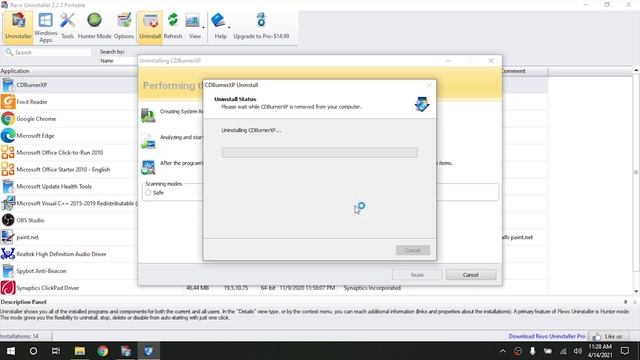Select Microsoft Update Health Tools entry
640x360 pixels.
tap(69, 186)
